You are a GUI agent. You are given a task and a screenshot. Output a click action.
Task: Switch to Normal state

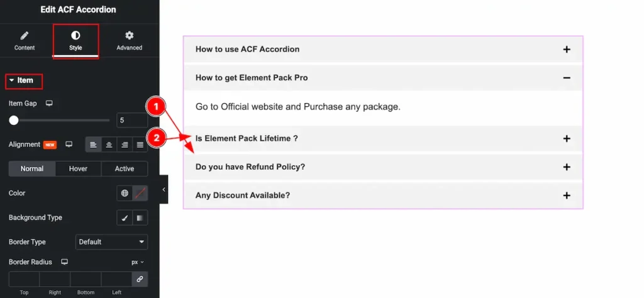(32, 168)
